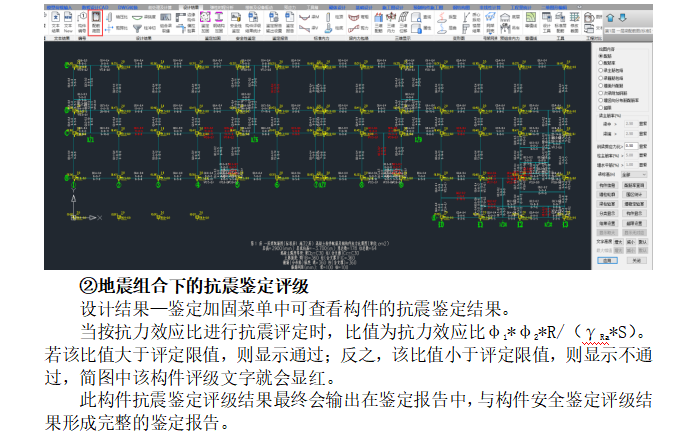The width and height of the screenshot is (690, 446).
Task: Open the 三维位移 3D displacement view
Action: point(403,22)
